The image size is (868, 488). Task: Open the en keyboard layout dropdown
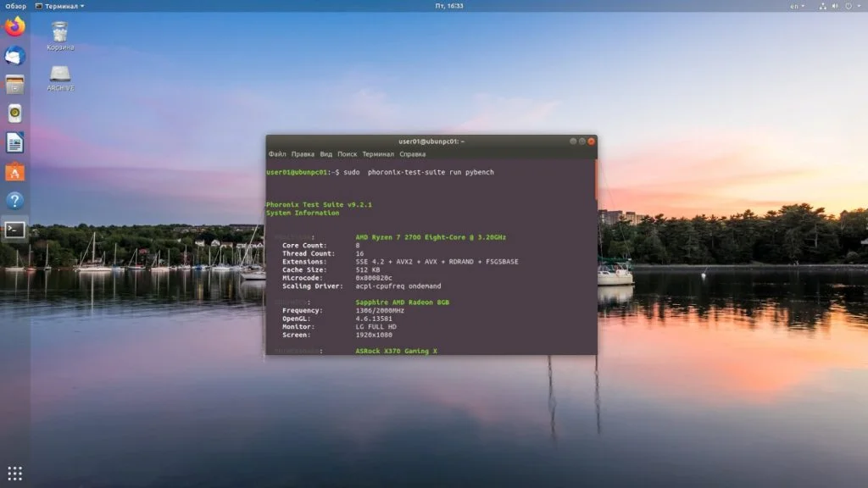[797, 6]
